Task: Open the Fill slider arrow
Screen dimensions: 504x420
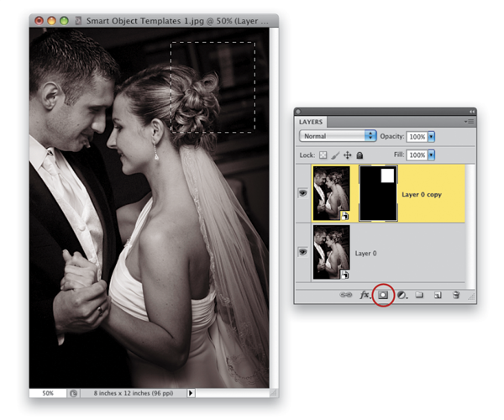Action: [x=432, y=155]
